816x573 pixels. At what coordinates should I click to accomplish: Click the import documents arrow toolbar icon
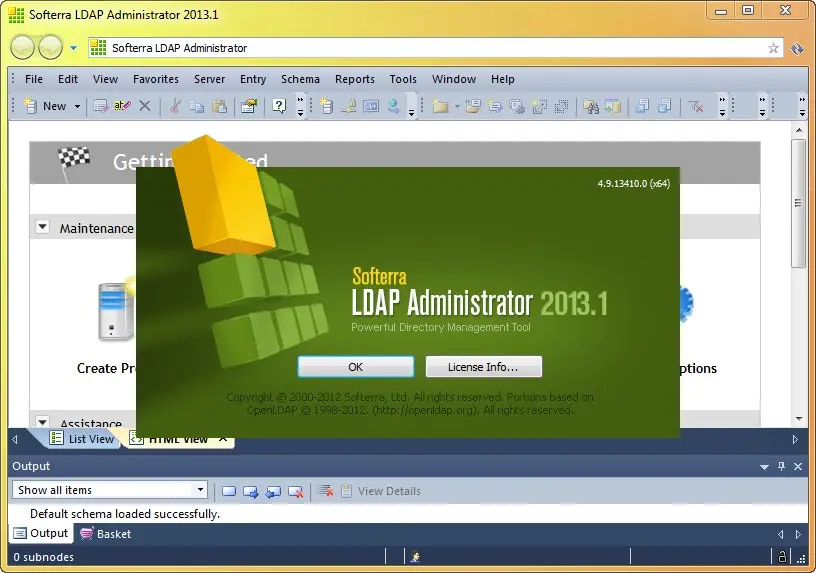pyautogui.click(x=665, y=106)
